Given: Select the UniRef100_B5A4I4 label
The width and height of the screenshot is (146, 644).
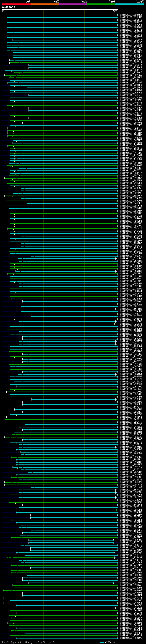Looking at the screenshot, I should [131, 567].
